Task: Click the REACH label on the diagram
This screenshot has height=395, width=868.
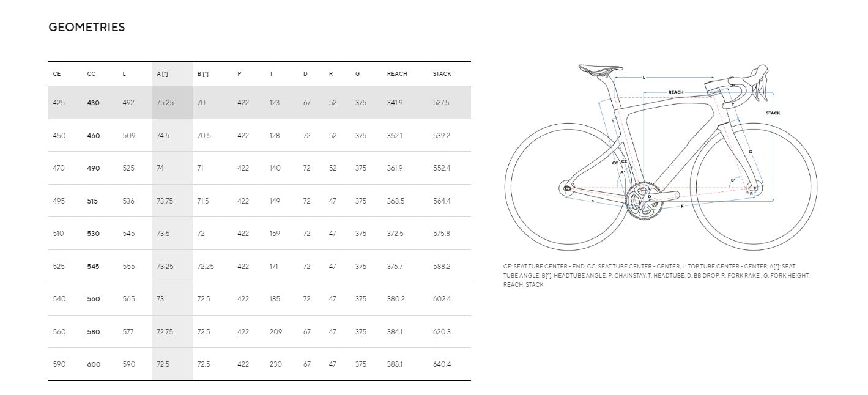Action: coord(675,92)
